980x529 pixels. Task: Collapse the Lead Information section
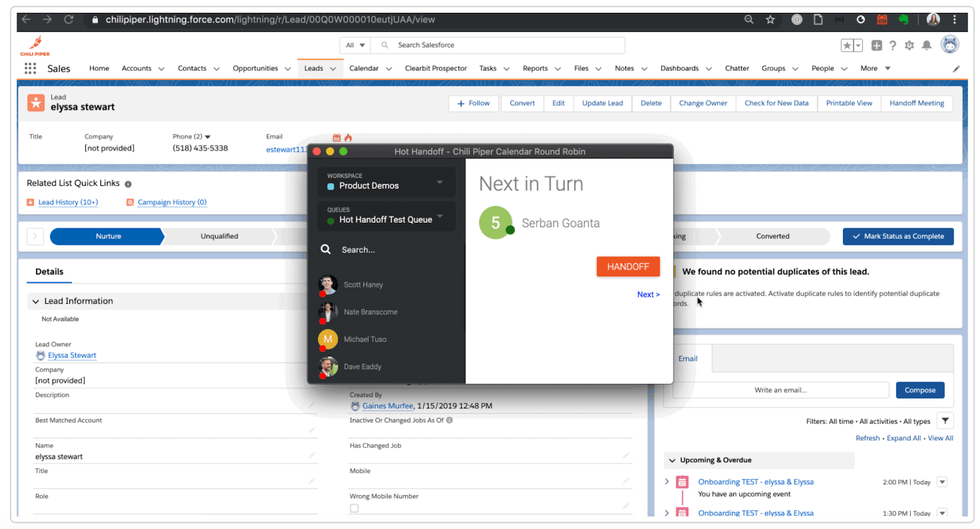pos(36,301)
